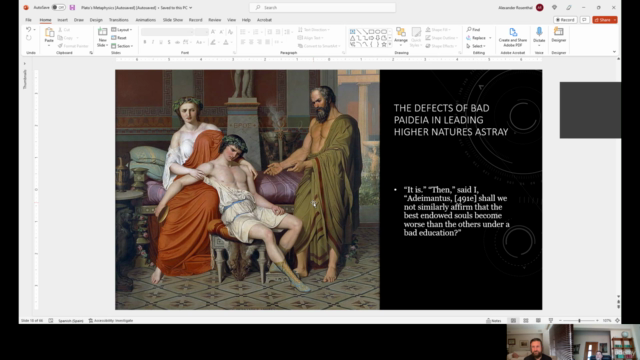Click the Reset slide button

[119, 38]
